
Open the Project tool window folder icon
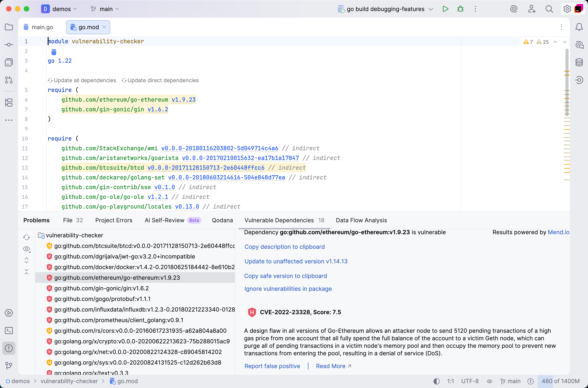[x=9, y=27]
